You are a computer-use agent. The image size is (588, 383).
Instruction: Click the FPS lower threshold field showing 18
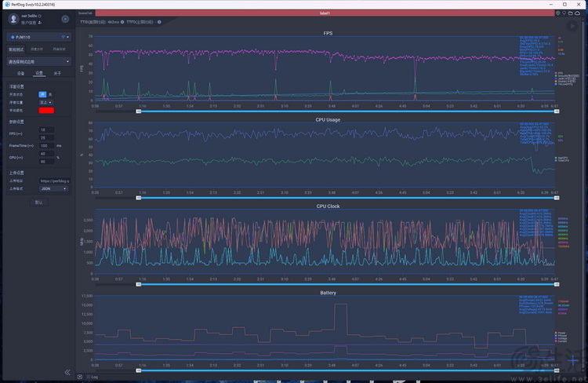pyautogui.click(x=46, y=130)
